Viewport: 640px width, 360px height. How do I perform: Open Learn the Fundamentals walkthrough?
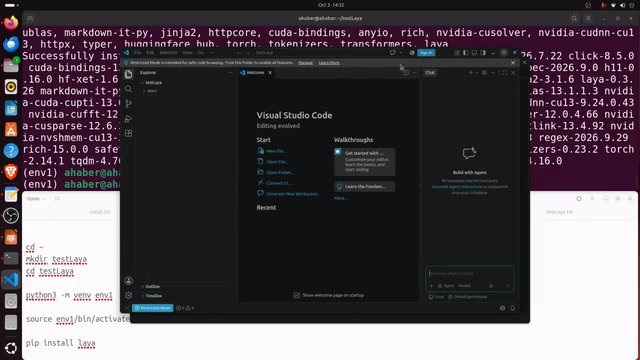coord(364,187)
